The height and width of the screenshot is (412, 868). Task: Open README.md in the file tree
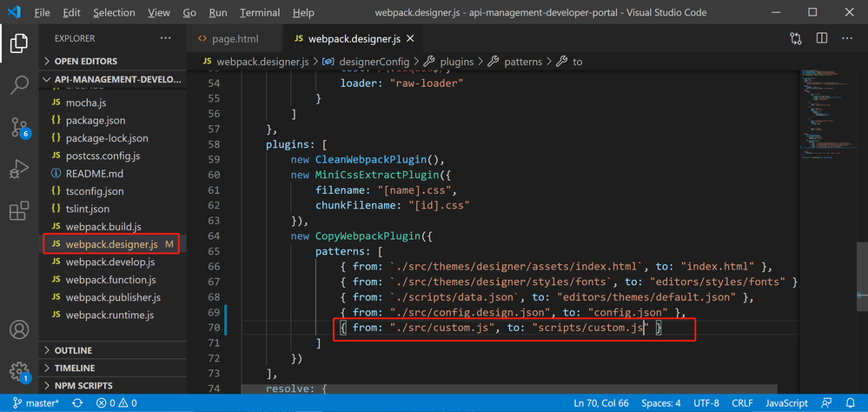(x=113, y=173)
